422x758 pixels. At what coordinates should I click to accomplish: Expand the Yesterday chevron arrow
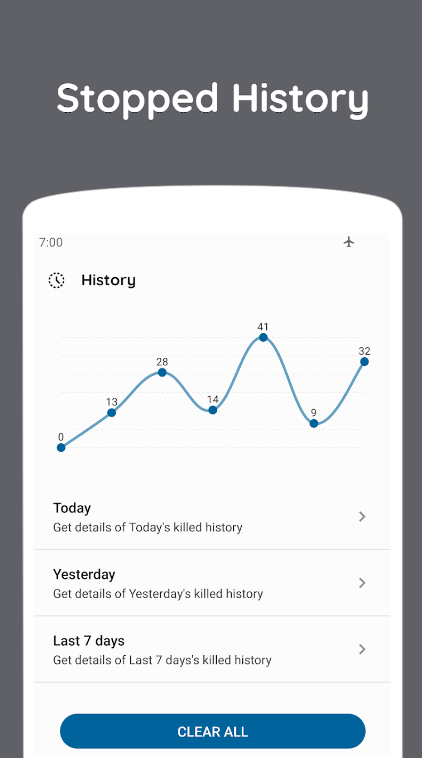click(362, 583)
